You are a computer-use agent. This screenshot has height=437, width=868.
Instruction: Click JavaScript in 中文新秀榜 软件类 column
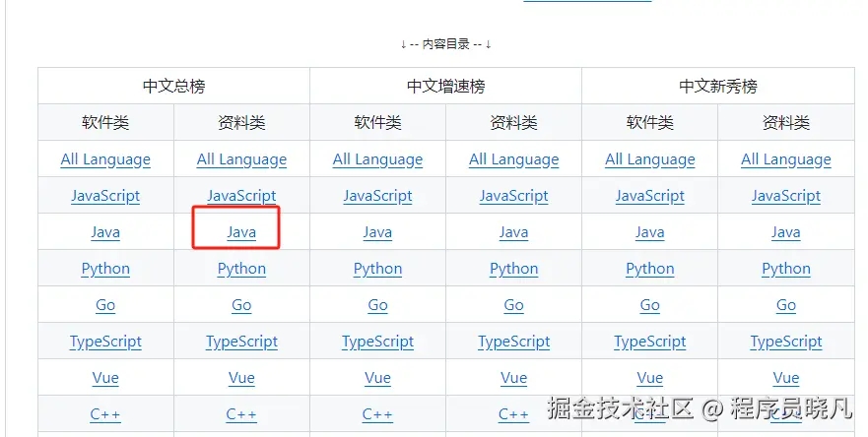(650, 196)
